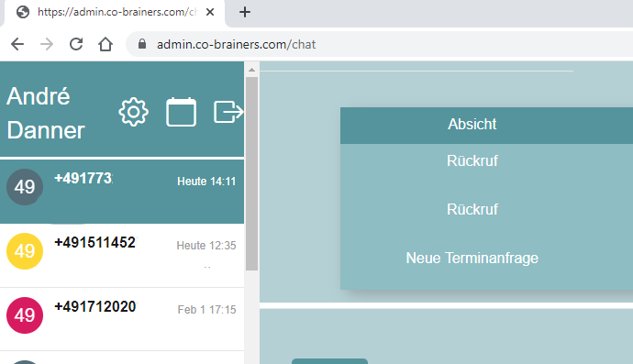
Task: Reload the page
Action: [76, 44]
